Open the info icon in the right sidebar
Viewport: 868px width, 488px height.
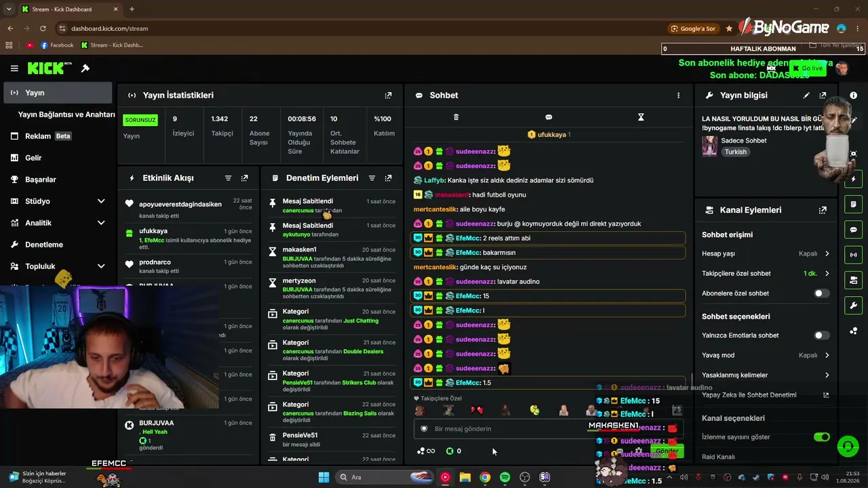853,96
